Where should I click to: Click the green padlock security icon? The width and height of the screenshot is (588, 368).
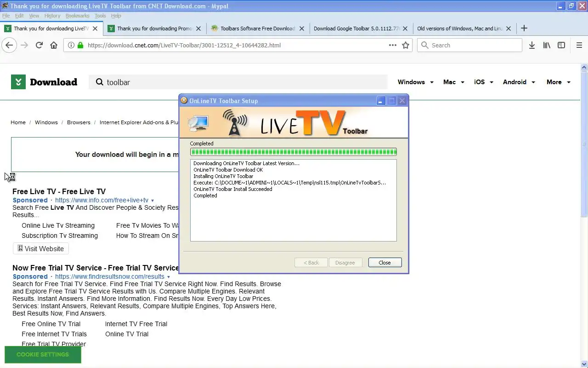(x=80, y=45)
